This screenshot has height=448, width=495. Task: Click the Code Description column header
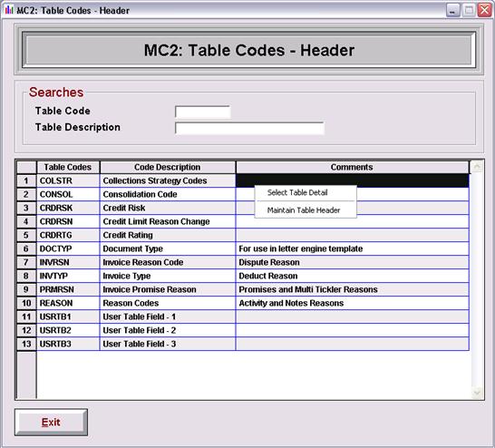[x=168, y=167]
